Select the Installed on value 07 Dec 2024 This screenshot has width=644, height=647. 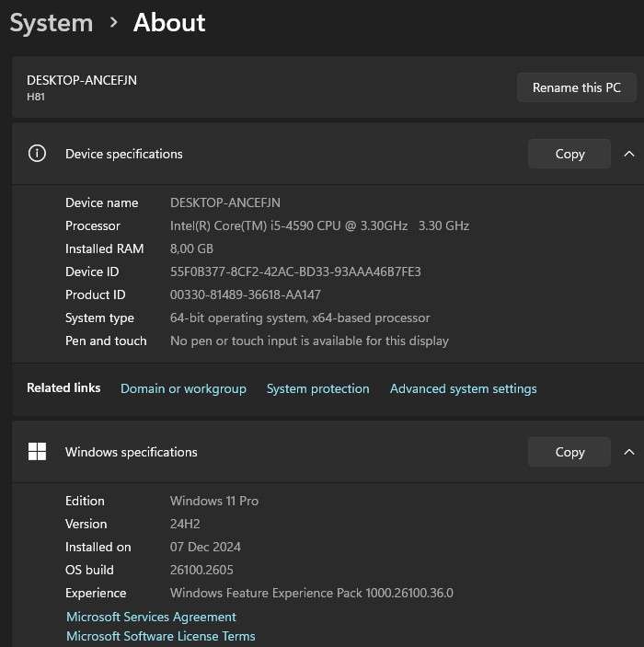coord(205,547)
